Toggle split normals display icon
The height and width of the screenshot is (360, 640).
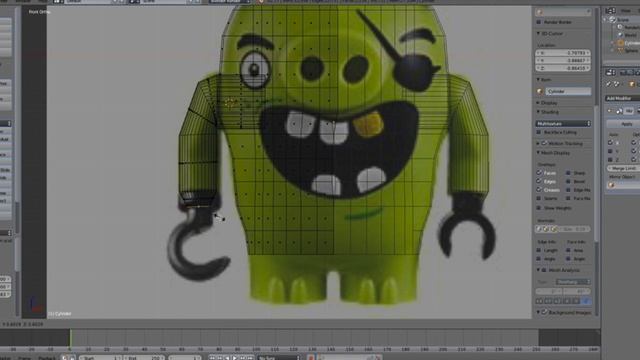click(x=547, y=229)
